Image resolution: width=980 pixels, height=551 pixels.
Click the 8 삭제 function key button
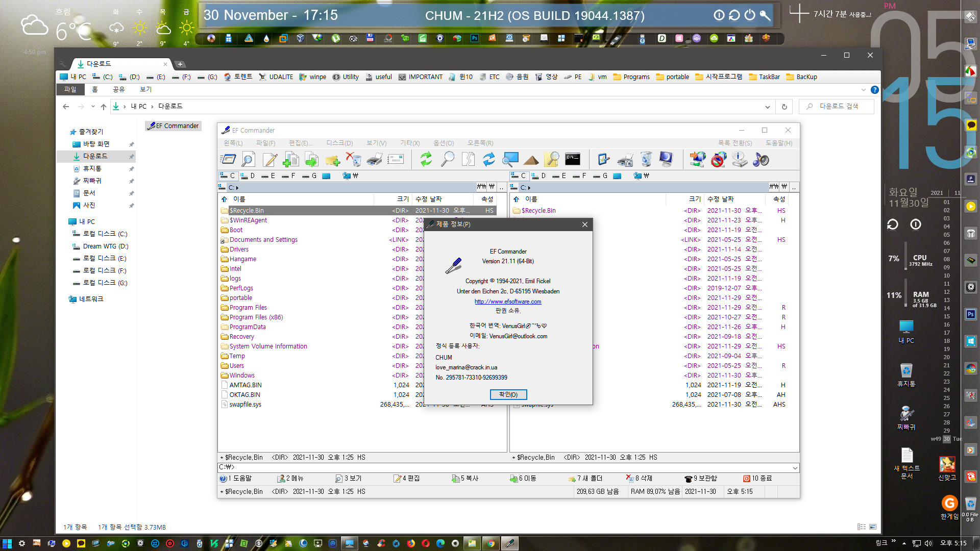pyautogui.click(x=639, y=479)
